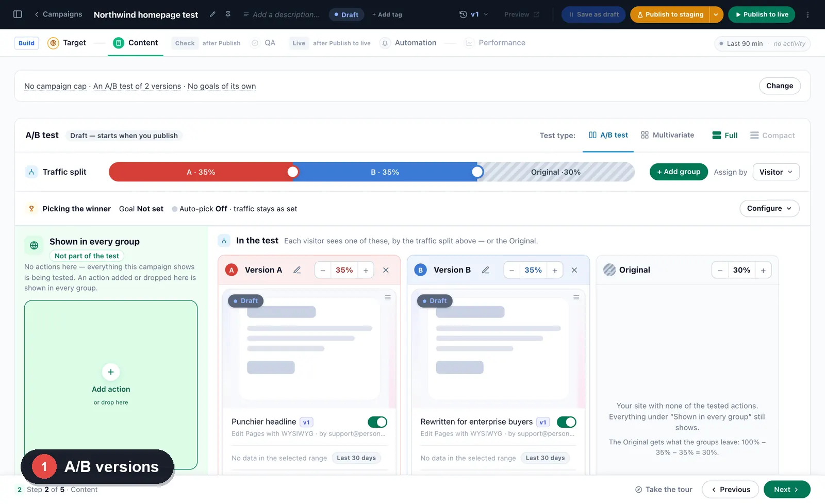The height and width of the screenshot is (504, 825).
Task: Open Last 30 days range for Version A
Action: click(x=356, y=458)
